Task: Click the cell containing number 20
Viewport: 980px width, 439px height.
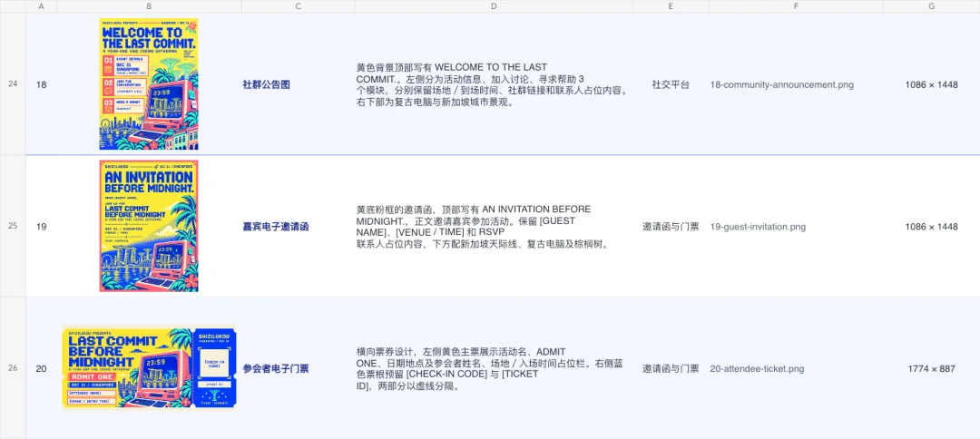Action: (x=41, y=368)
